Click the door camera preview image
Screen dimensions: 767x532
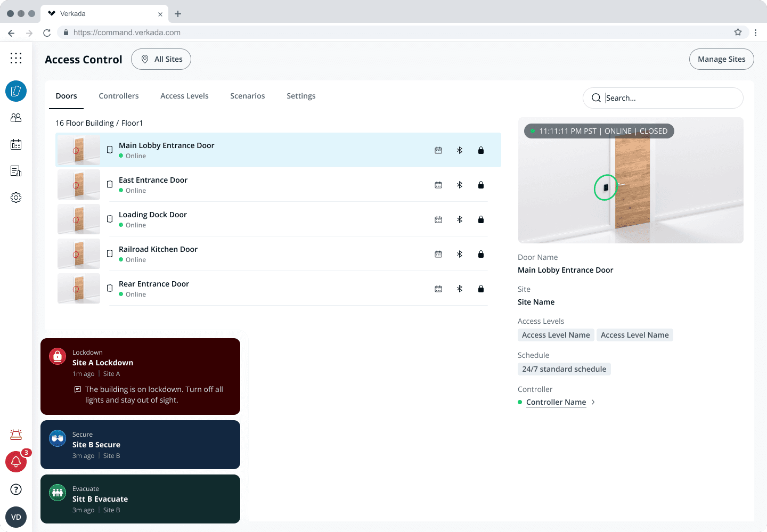pos(631,180)
